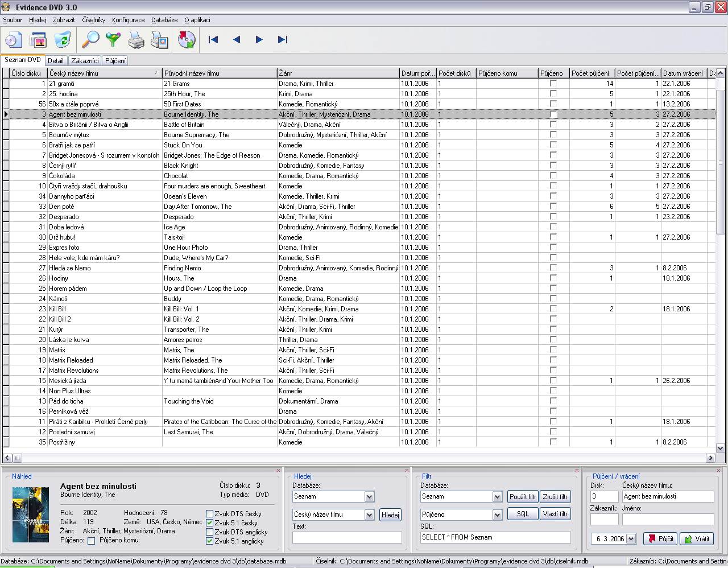Uncheck Zvuk 5.1 anglicky checkbox
Viewport: 728px width, 568px height.
[x=209, y=541]
